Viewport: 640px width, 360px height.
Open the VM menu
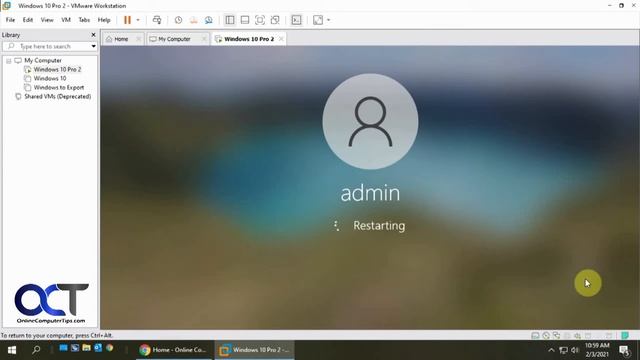(66, 20)
